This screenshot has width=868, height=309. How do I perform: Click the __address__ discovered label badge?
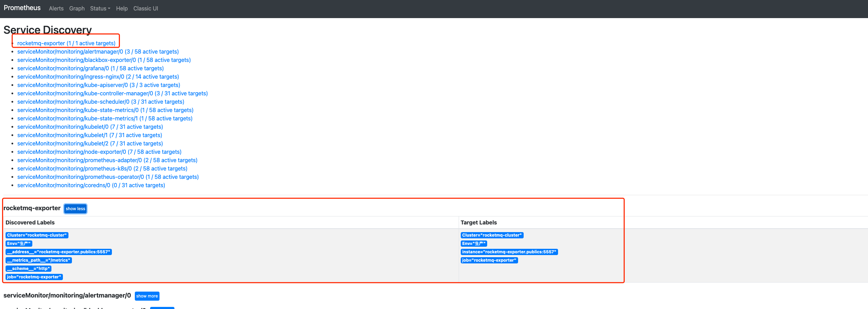[59, 252]
